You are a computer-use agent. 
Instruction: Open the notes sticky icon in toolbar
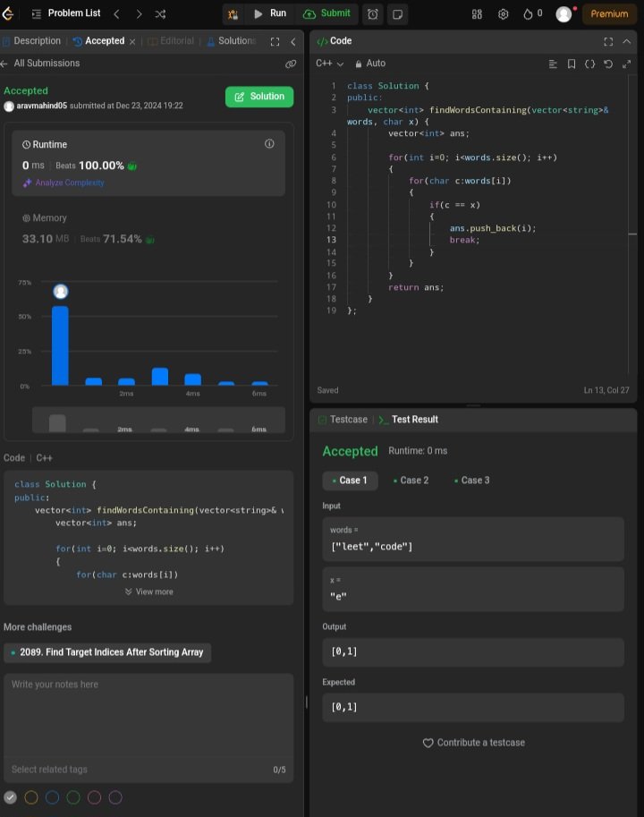tap(398, 14)
